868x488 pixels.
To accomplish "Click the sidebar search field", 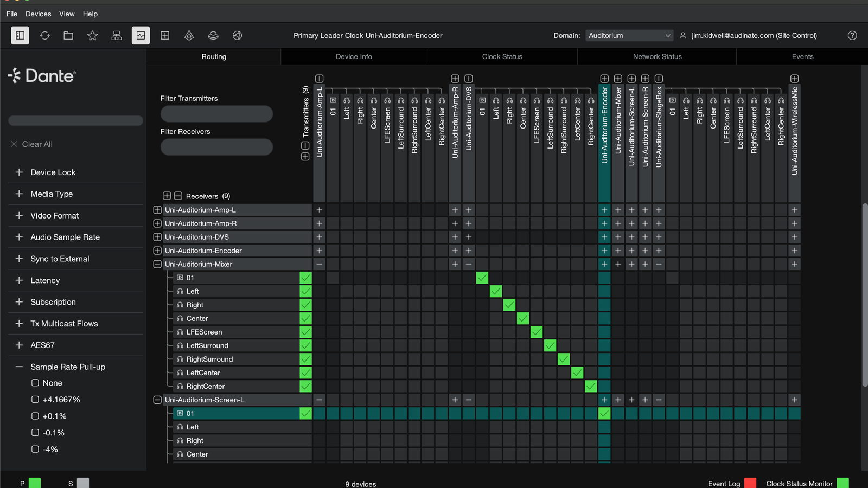I will point(75,120).
